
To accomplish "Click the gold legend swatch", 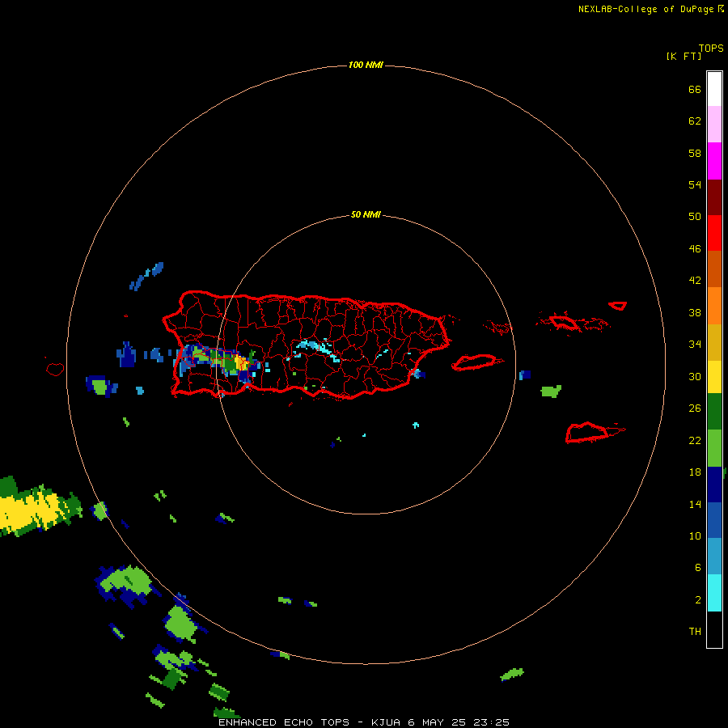I will (714, 342).
